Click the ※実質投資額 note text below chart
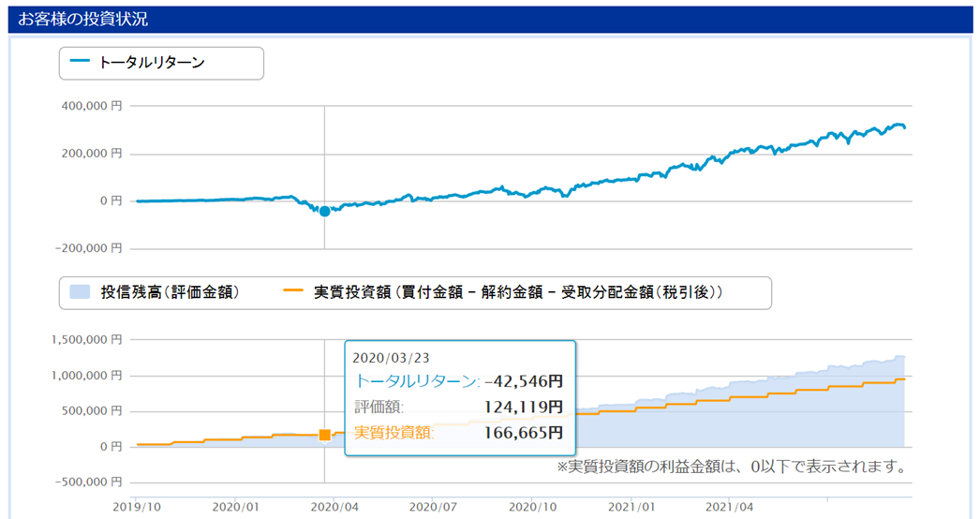This screenshot has height=519, width=980. [730, 467]
